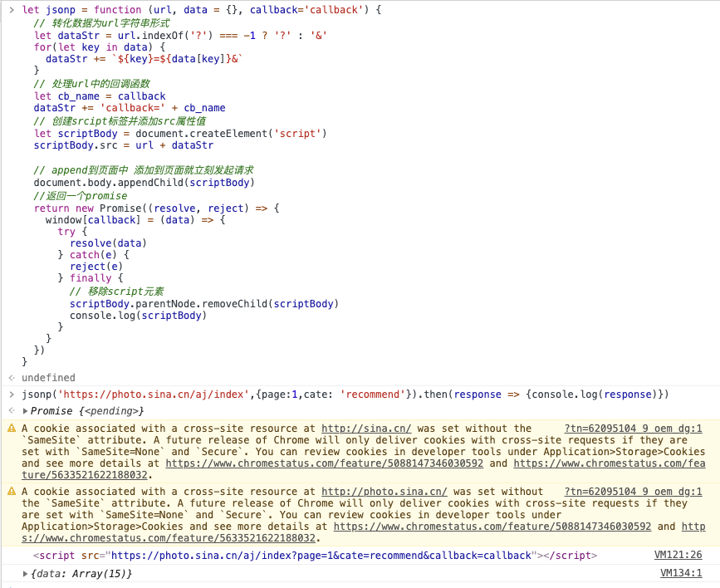Viewport: 720px width, 588px height.
Task: Open the http://photo.sina.cn/ link in warning
Action: [x=384, y=492]
